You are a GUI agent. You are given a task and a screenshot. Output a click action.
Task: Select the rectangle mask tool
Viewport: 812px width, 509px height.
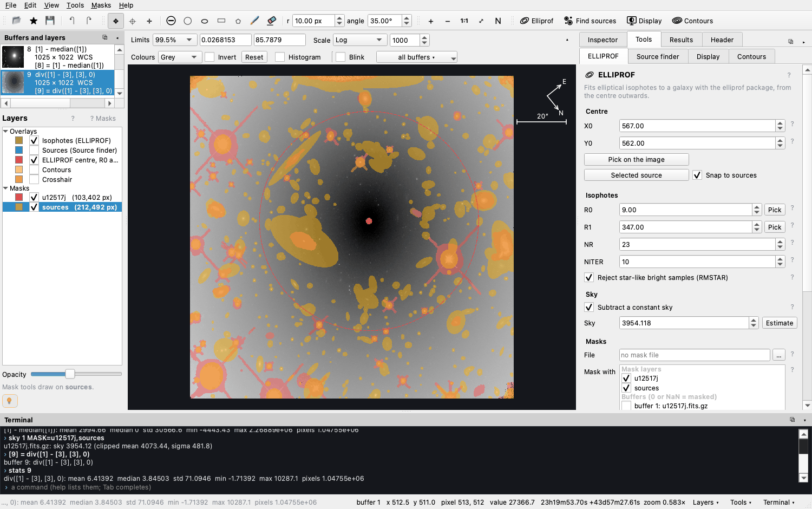tap(221, 21)
